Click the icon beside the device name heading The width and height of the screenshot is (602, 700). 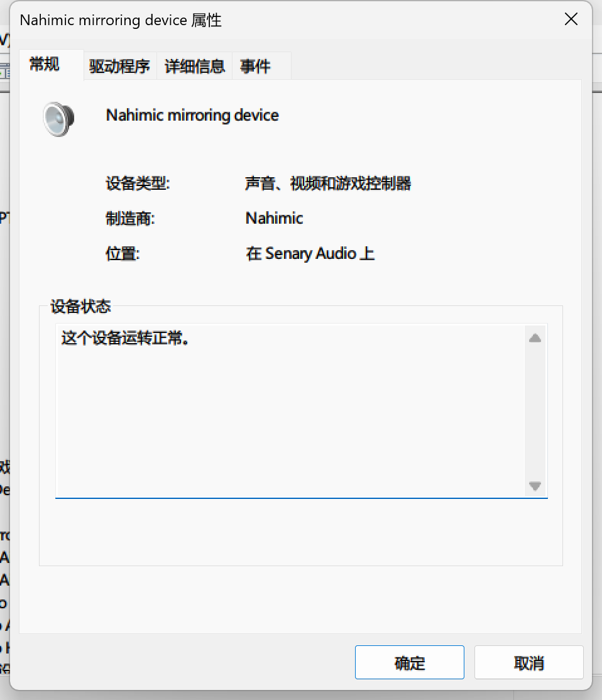point(58,118)
